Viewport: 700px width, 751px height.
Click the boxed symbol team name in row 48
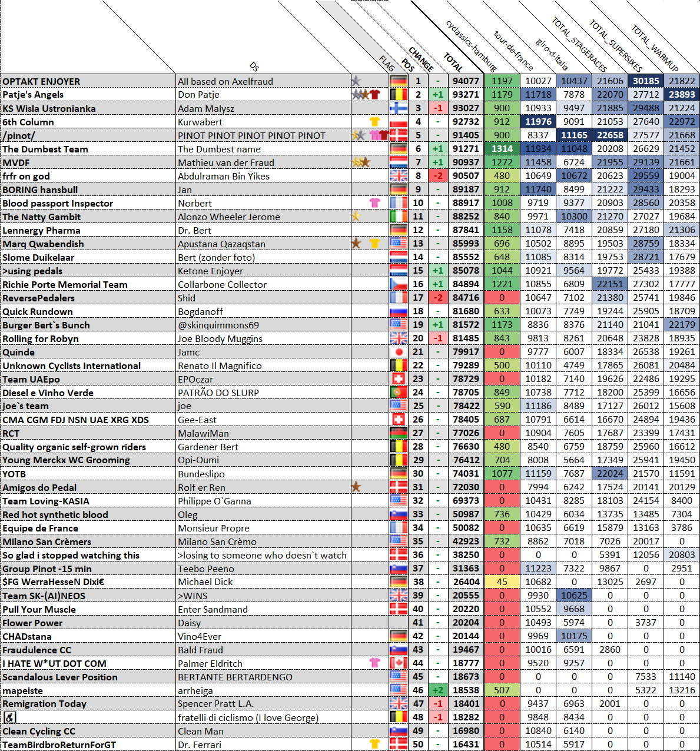pos(10,717)
